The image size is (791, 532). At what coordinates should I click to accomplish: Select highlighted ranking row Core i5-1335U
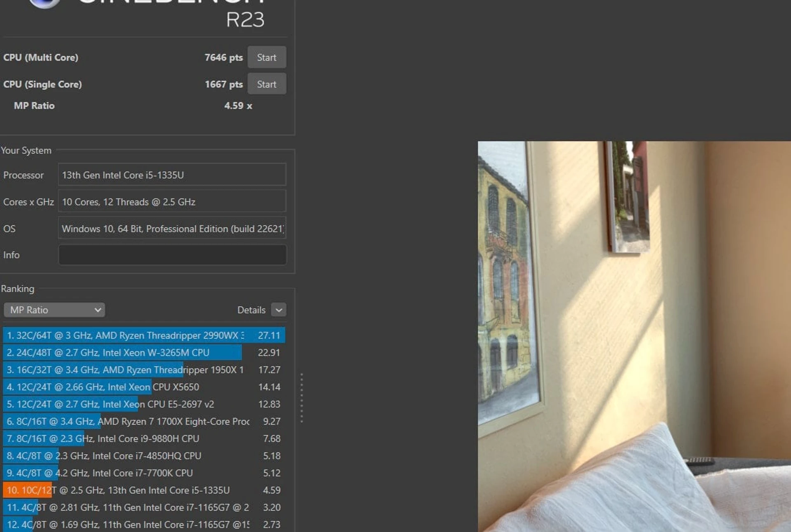[x=144, y=490]
